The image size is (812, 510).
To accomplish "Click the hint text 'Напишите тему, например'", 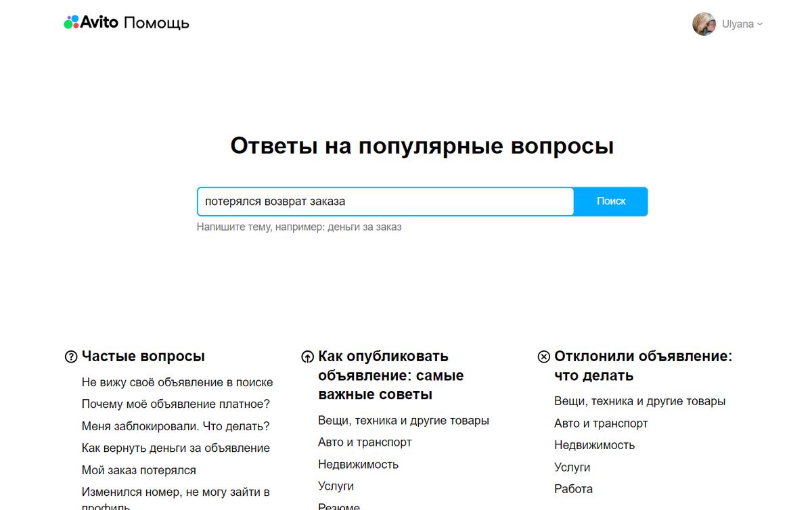I will [299, 227].
